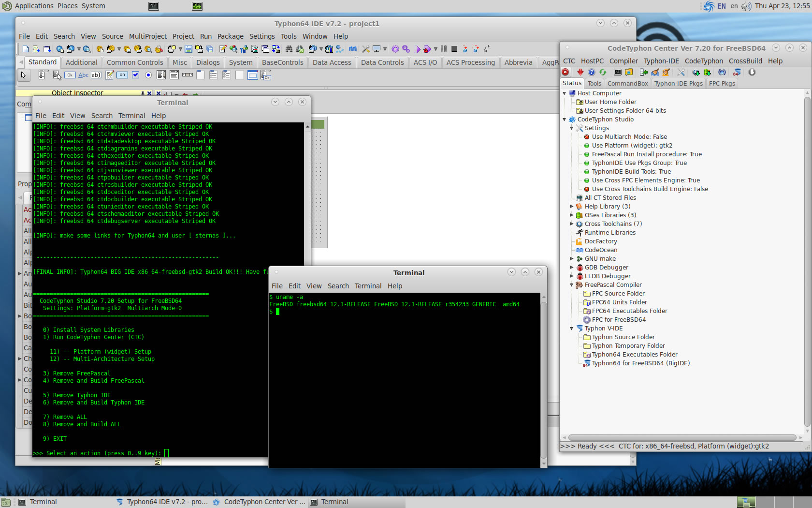The height and width of the screenshot is (508, 812).
Task: Switch to the CommandBox tab in CTC
Action: pos(627,83)
